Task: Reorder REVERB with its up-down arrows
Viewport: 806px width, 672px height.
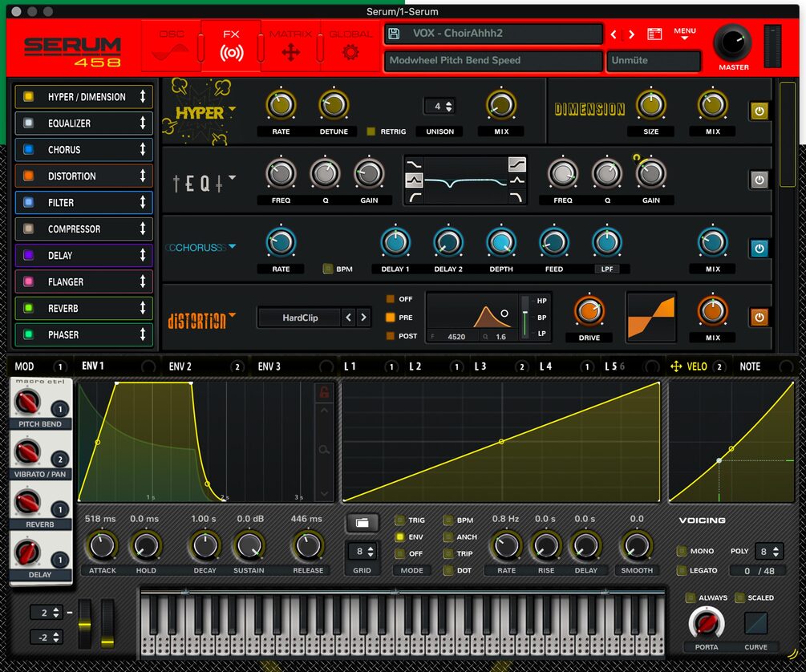Action: [143, 308]
